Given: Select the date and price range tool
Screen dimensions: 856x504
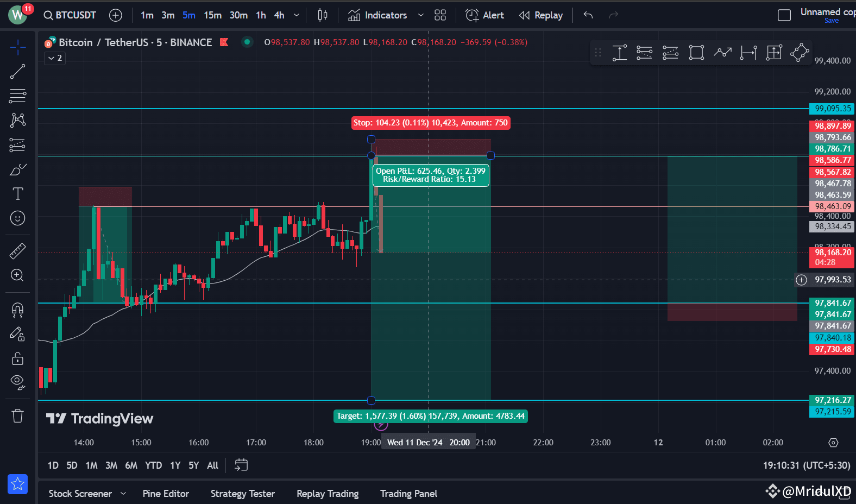Looking at the screenshot, I should [x=774, y=53].
